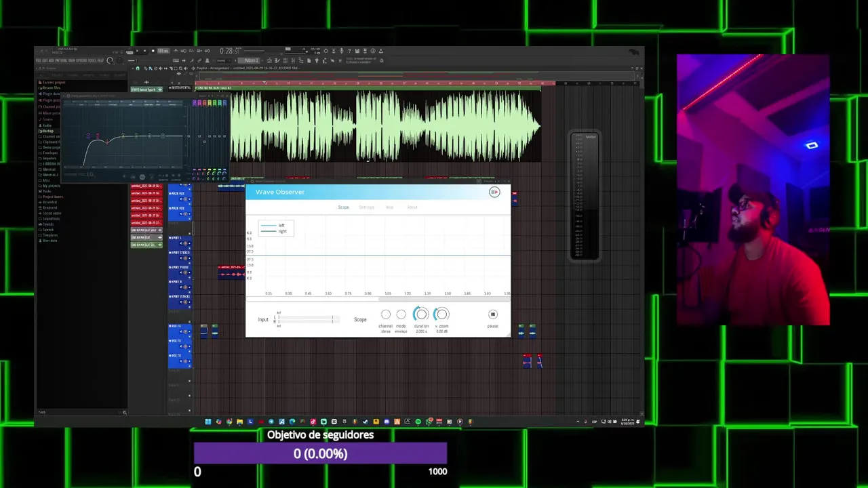The width and height of the screenshot is (868, 488).
Task: Select the playlist Playback speaker tool
Action: click(x=186, y=68)
